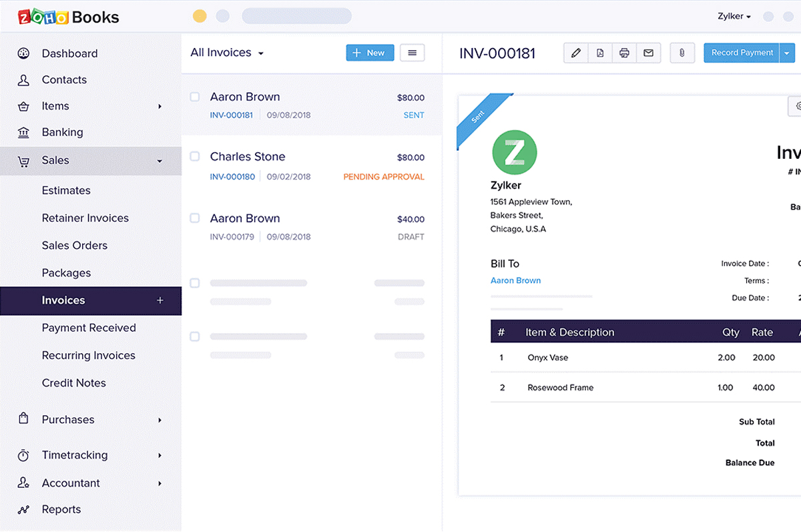
Task: Go to Recurring Invoices
Action: pyautogui.click(x=89, y=355)
